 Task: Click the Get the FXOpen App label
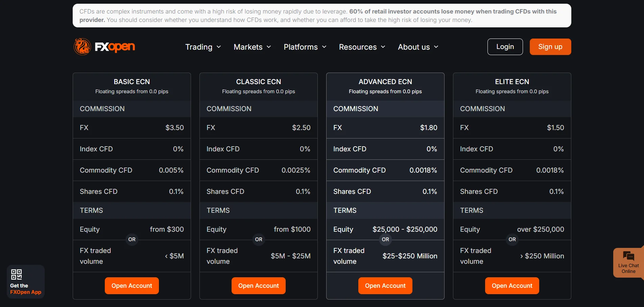click(x=26, y=289)
